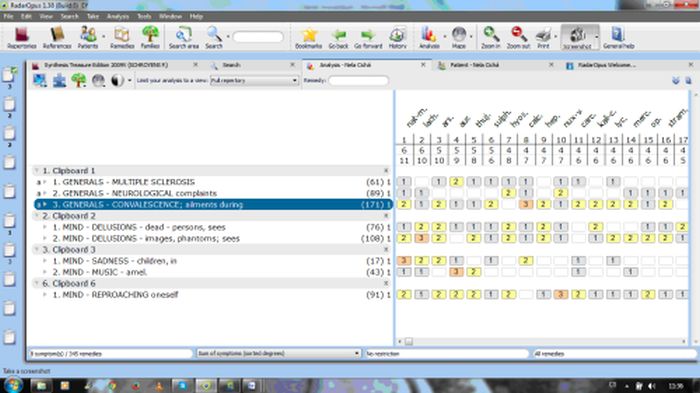Open dropdown arrow next to Screenshot icon

point(597,38)
